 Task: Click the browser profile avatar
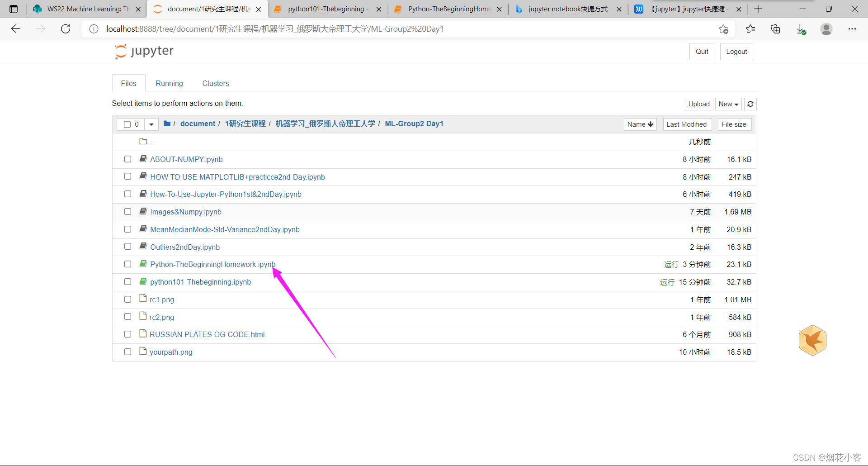coord(826,29)
